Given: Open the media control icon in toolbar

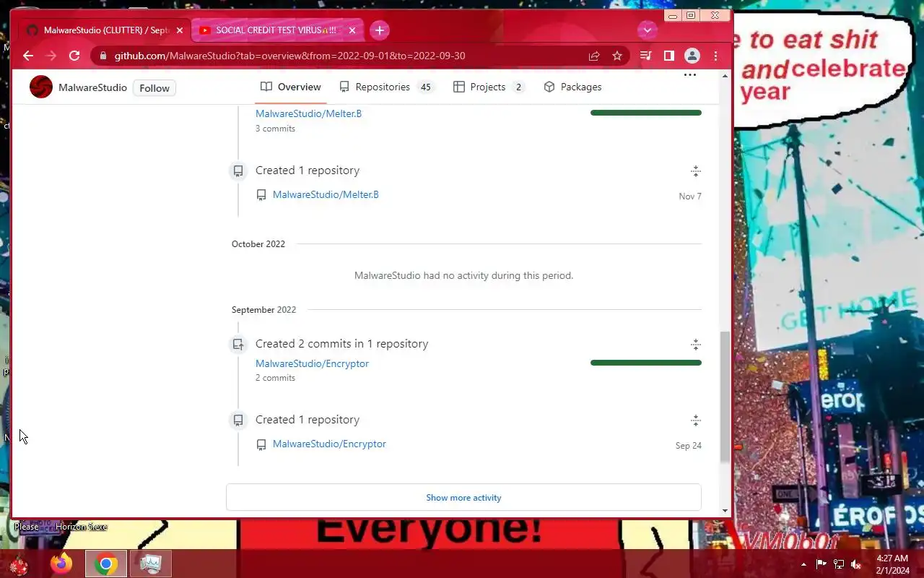Looking at the screenshot, I should pyautogui.click(x=645, y=56).
